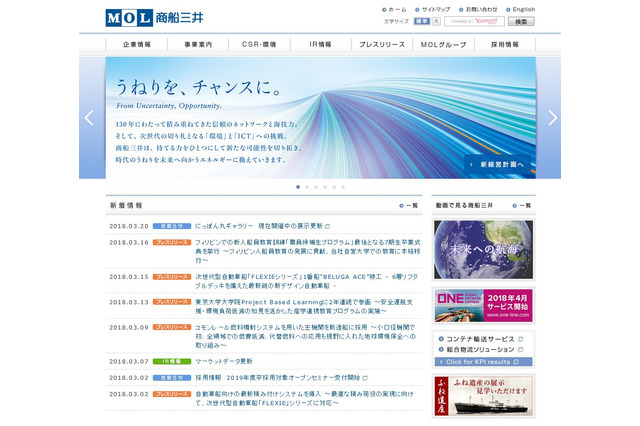Open the 総合物流ソリューション link
Screen dimensions: 640x426
(x=481, y=350)
